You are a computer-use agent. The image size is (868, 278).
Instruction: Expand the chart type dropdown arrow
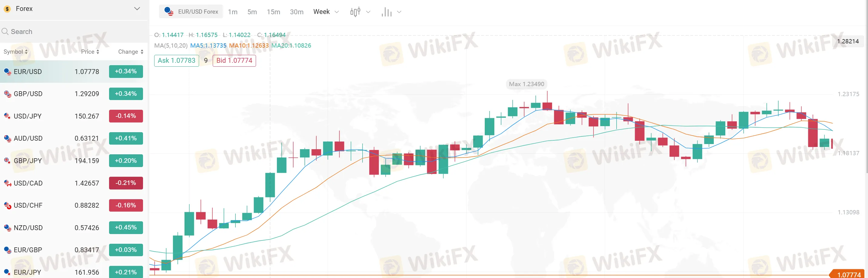pos(368,12)
